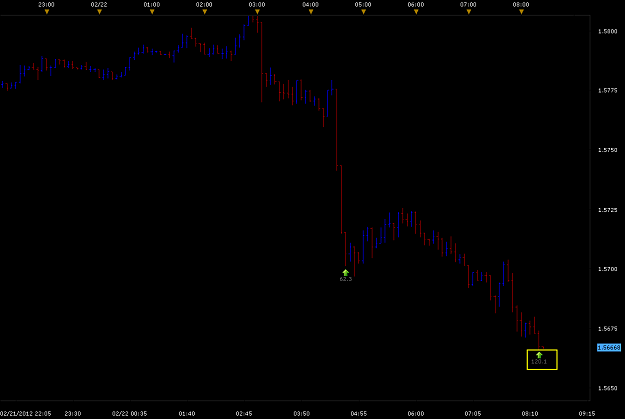The width and height of the screenshot is (625, 419).
Task: Select the orange marker under 08:00
Action: 521,12
